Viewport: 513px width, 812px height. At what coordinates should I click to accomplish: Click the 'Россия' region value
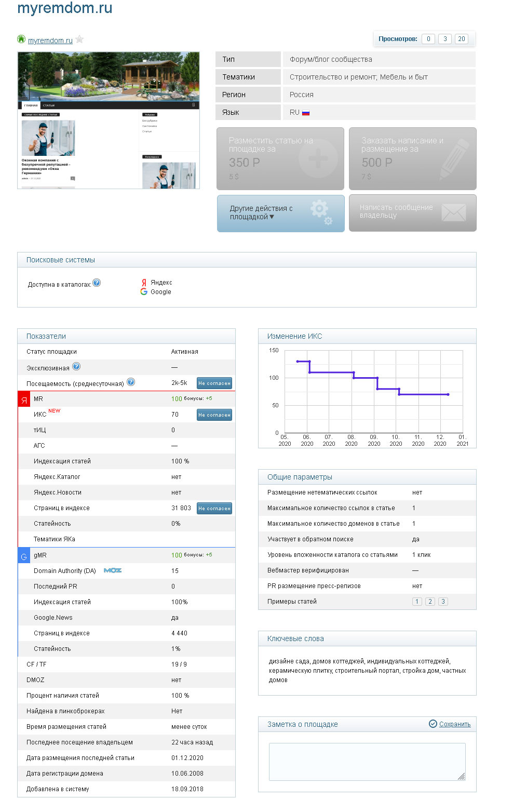302,95
